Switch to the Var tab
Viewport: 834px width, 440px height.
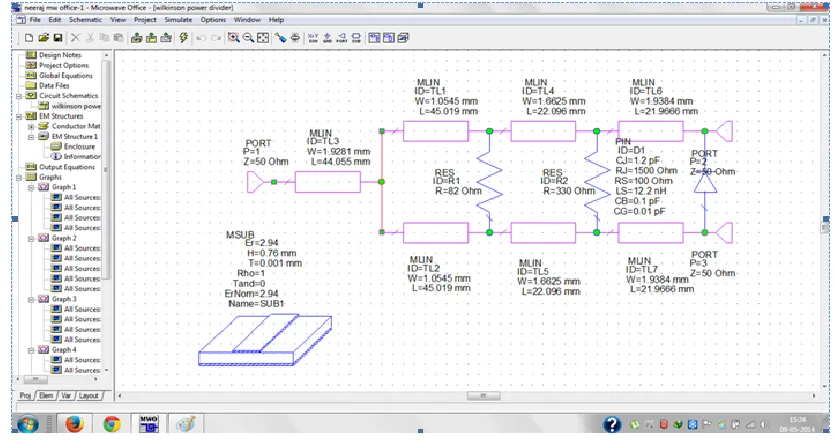66,395
